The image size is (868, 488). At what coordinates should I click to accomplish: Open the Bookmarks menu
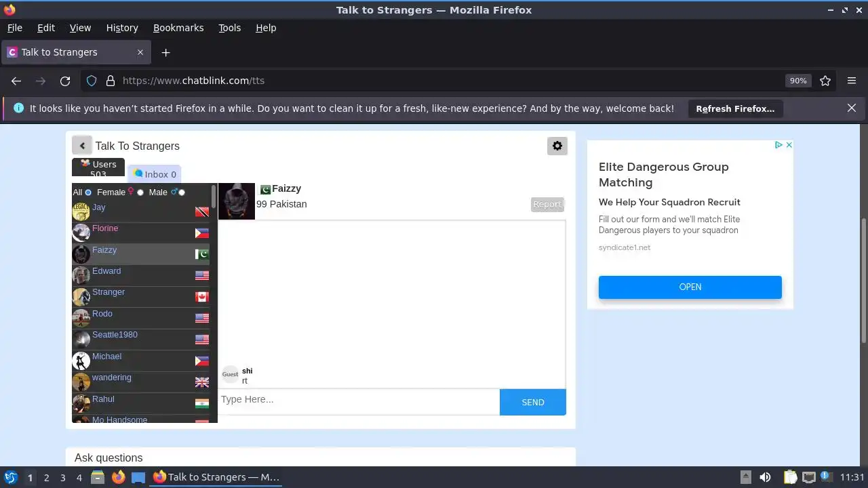[178, 28]
